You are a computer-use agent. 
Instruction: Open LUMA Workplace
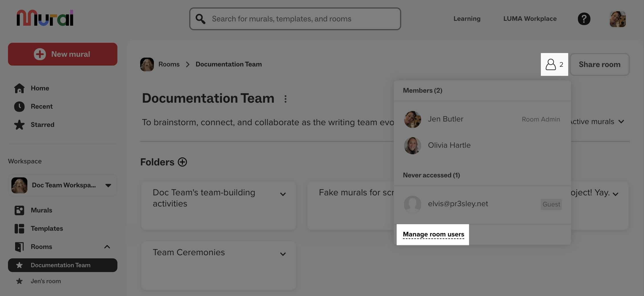tap(530, 19)
